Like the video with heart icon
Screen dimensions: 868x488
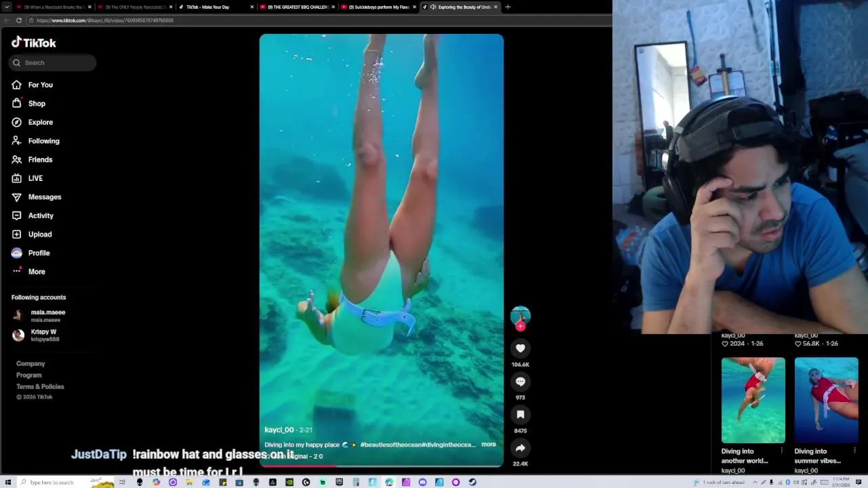click(x=520, y=348)
